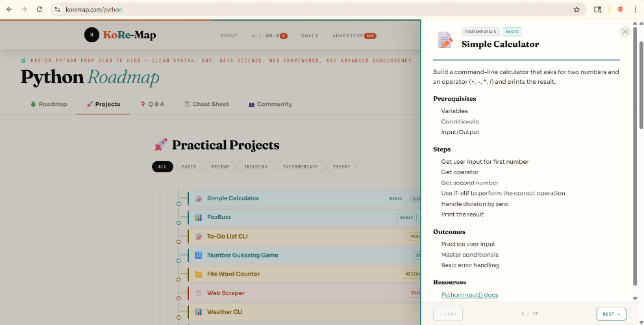Screen dimensions: 644x325
Task: Filter projects by EXPERT chip
Action: pos(341,166)
